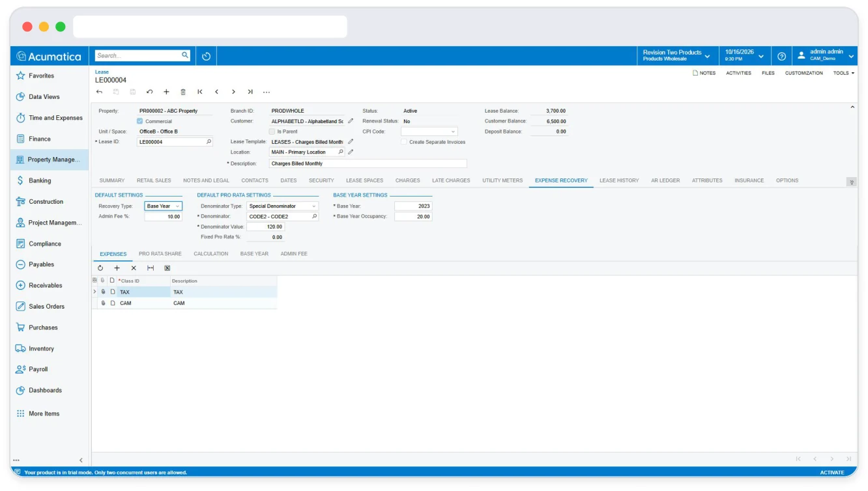The height and width of the screenshot is (491, 868).
Task: Click Base Year Occupancy field
Action: coord(413,216)
